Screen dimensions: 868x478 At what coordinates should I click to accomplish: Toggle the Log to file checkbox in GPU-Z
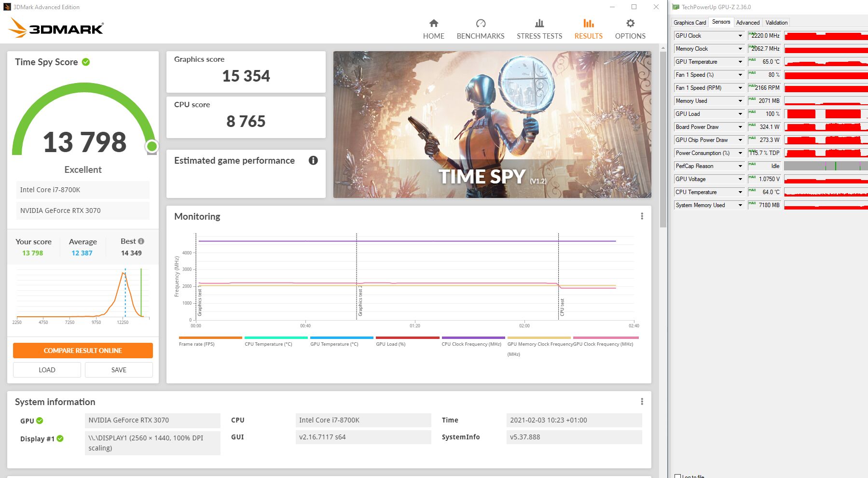678,477
